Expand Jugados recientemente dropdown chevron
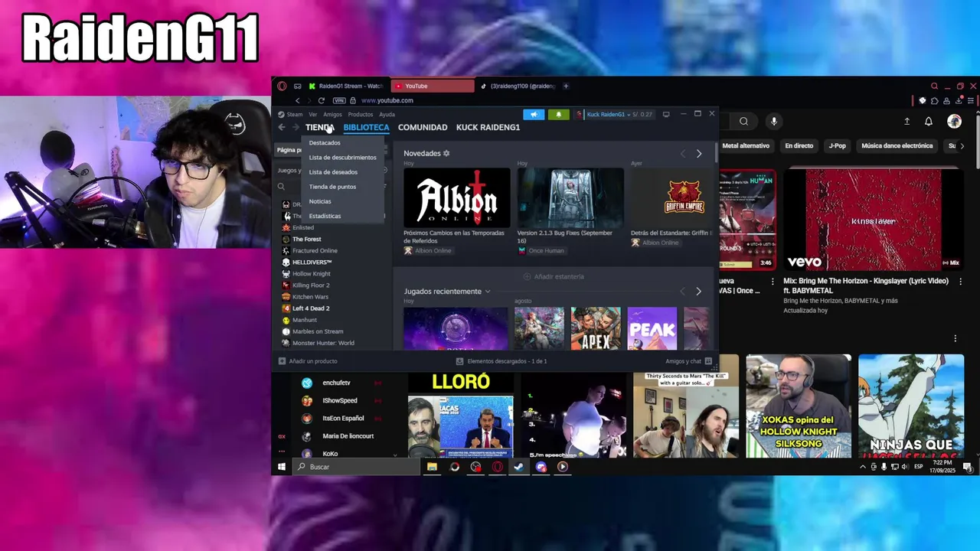The height and width of the screenshot is (551, 980). point(487,292)
